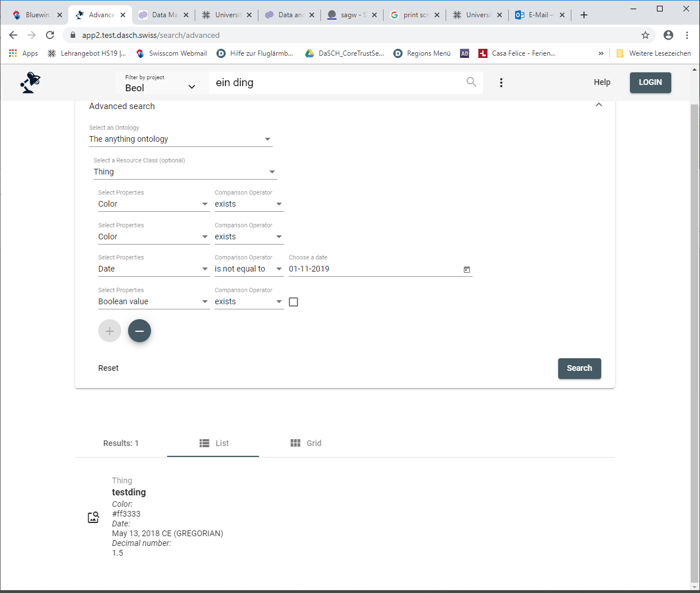Click the plus add property button
The width and height of the screenshot is (700, 593).
tap(110, 331)
